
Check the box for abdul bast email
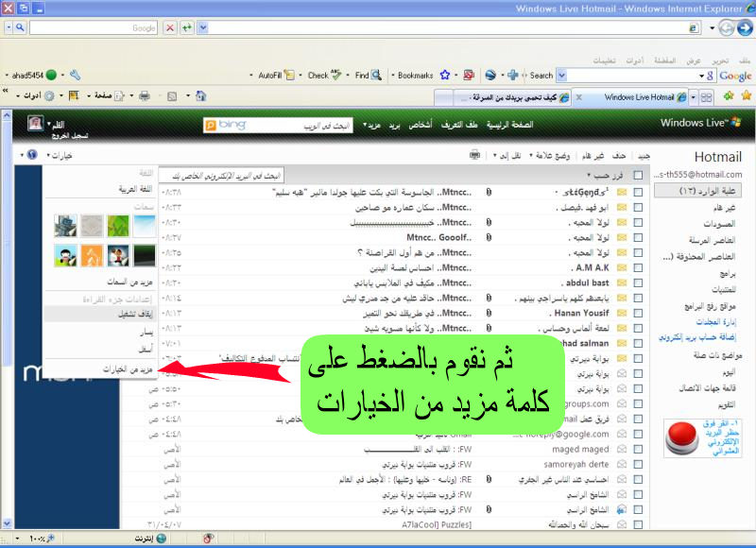[x=638, y=283]
